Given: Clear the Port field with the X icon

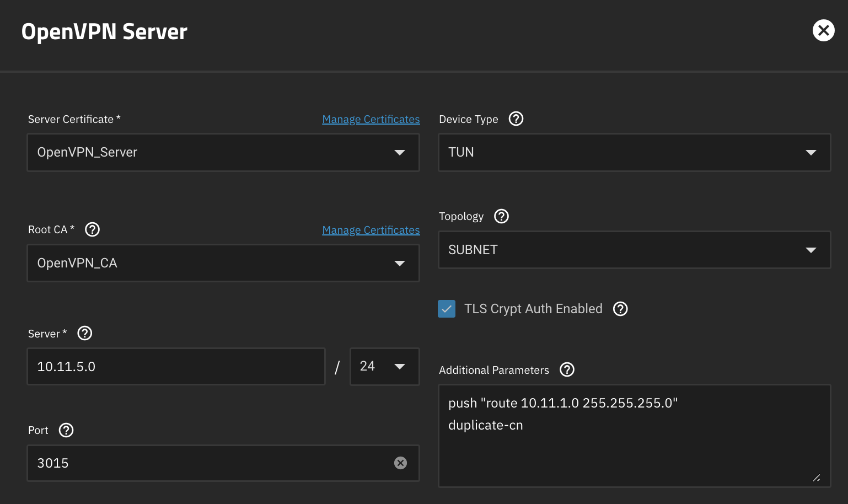Looking at the screenshot, I should (400, 463).
